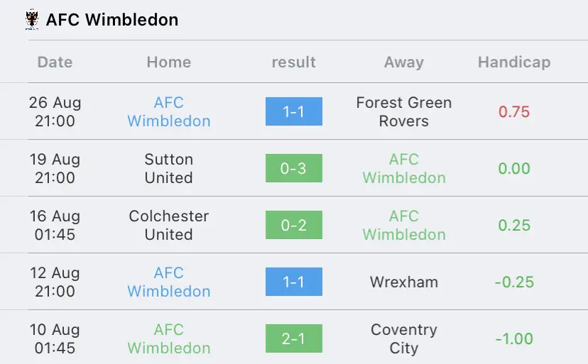Open the Coventry City team link
Viewport: 588px width, 364px height.
tap(404, 338)
